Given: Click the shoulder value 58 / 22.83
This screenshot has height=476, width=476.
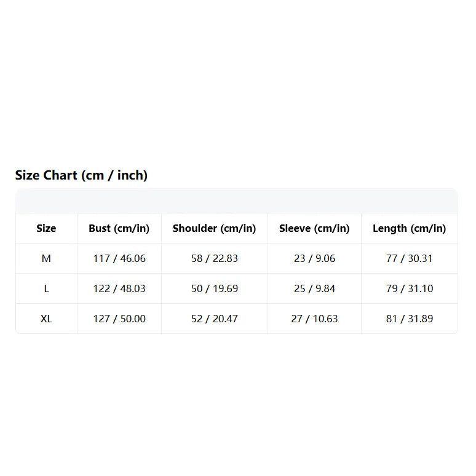Looking at the screenshot, I should click(215, 258).
